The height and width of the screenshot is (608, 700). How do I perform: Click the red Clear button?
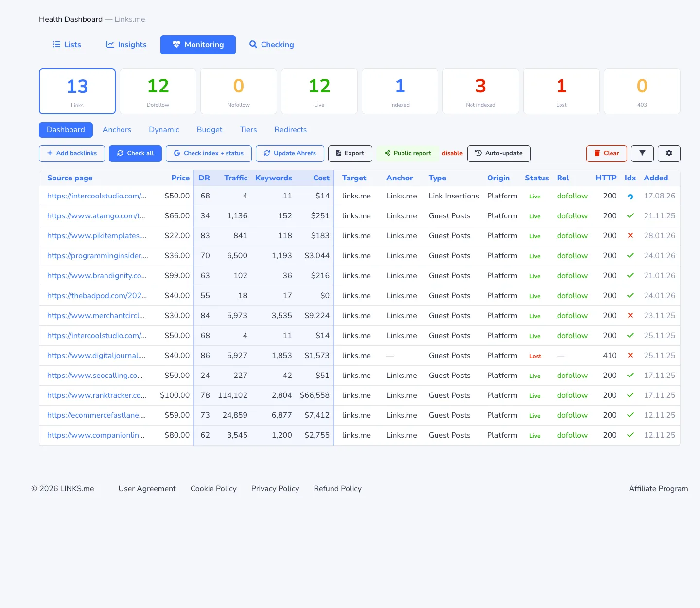607,153
